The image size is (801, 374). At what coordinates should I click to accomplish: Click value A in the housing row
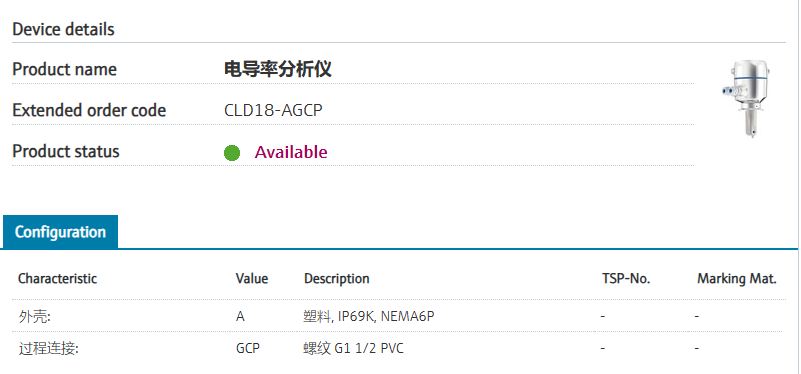(x=240, y=317)
